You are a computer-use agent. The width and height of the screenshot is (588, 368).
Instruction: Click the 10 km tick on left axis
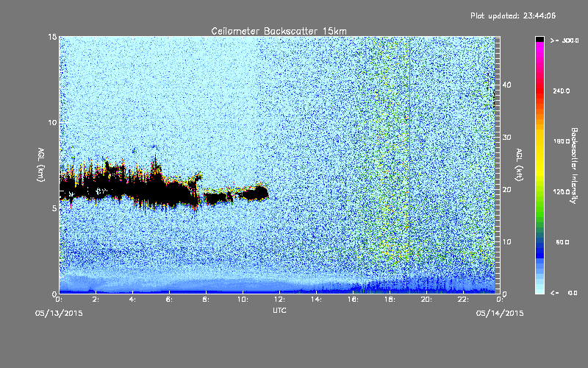click(52, 123)
